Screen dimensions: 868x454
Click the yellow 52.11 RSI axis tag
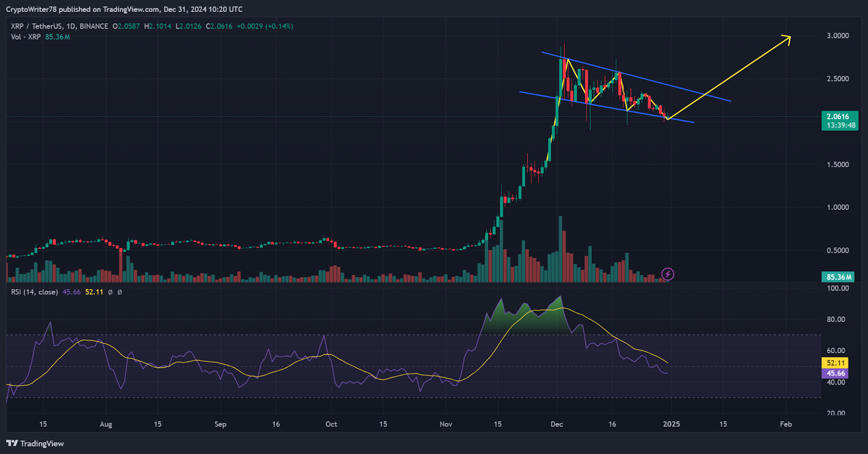835,363
